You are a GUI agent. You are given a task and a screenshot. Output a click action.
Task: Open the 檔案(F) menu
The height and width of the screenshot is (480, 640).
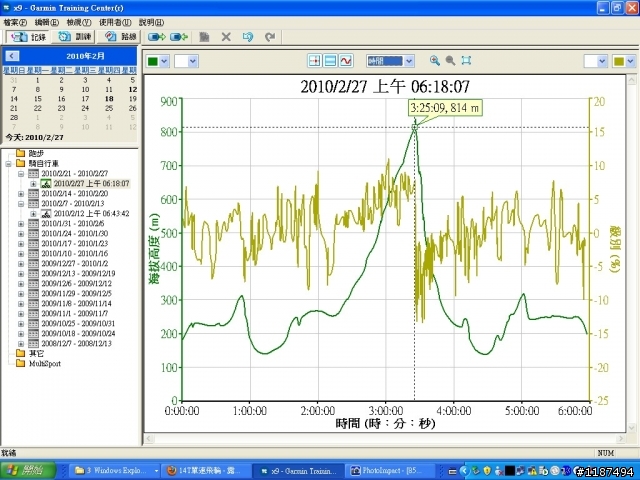(x=16, y=21)
